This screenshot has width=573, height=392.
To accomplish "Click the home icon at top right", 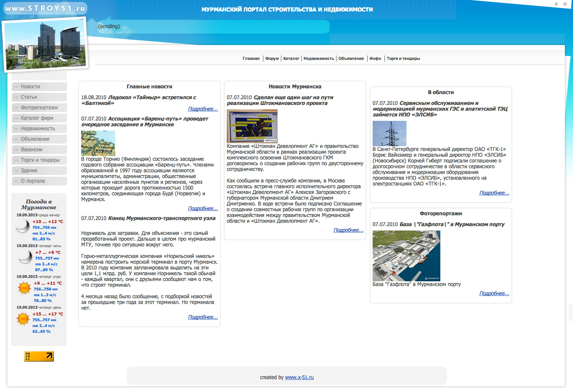I will pos(556,4).
